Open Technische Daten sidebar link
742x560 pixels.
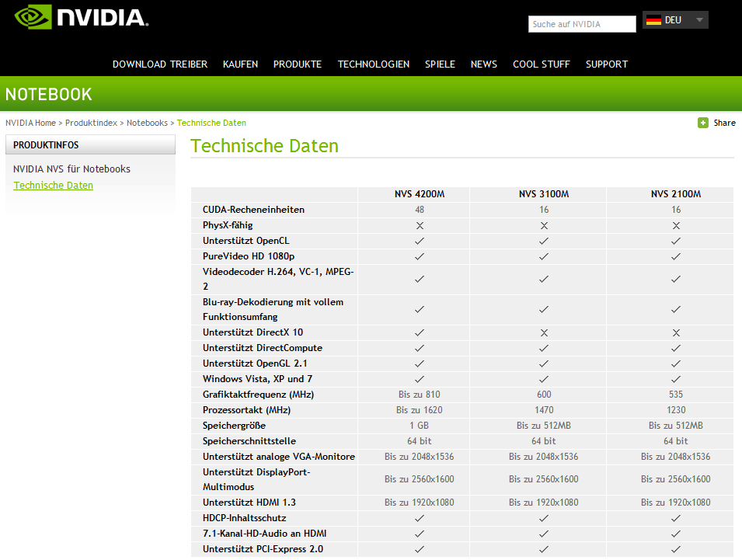tap(53, 186)
